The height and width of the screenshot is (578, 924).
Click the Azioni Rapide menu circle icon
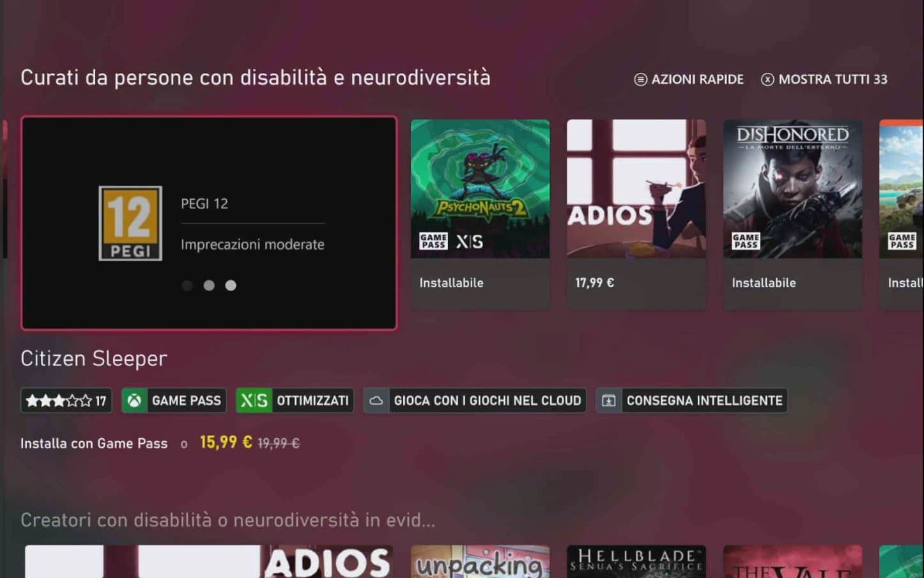coord(640,79)
